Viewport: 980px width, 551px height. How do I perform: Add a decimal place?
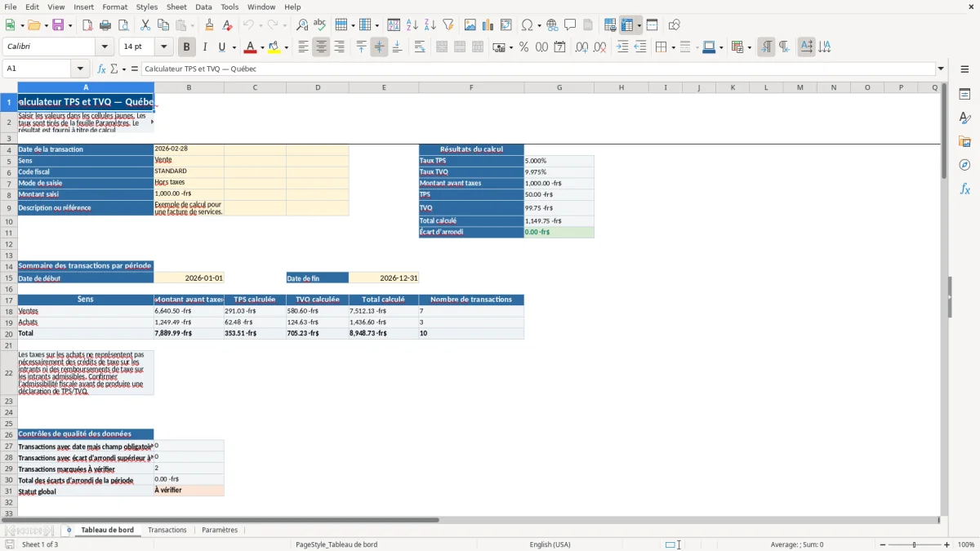(581, 47)
